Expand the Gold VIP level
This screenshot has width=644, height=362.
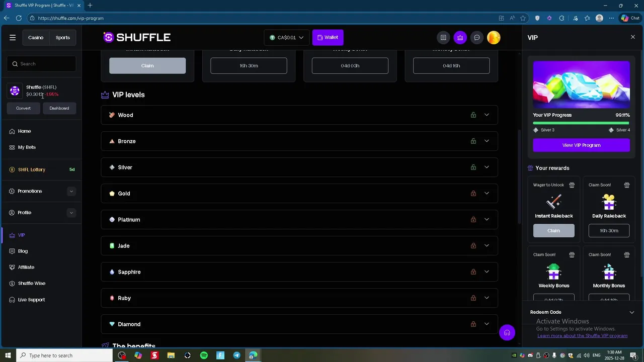click(487, 194)
